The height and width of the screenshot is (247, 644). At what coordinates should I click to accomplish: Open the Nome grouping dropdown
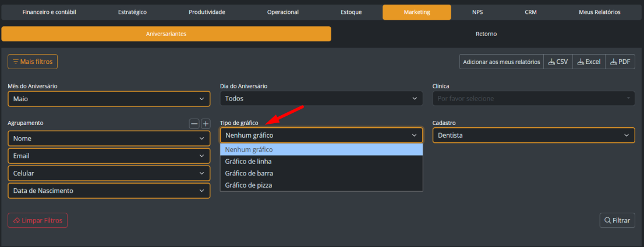pos(109,139)
